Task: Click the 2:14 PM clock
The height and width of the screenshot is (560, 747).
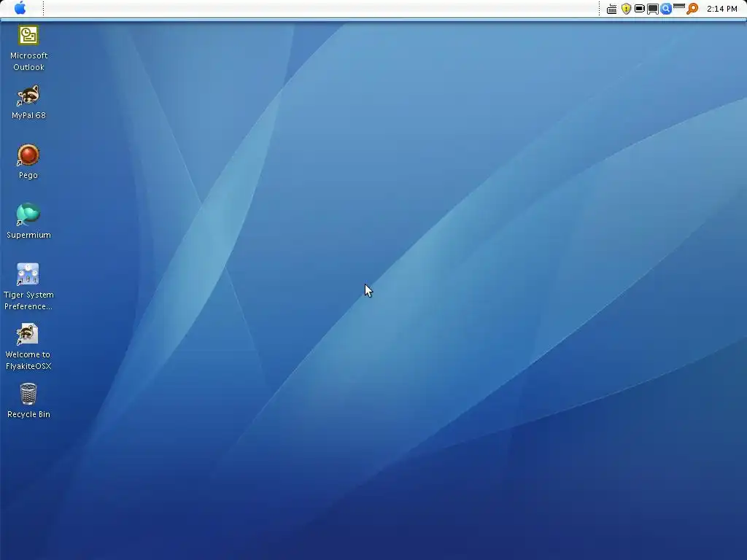Action: 721,9
